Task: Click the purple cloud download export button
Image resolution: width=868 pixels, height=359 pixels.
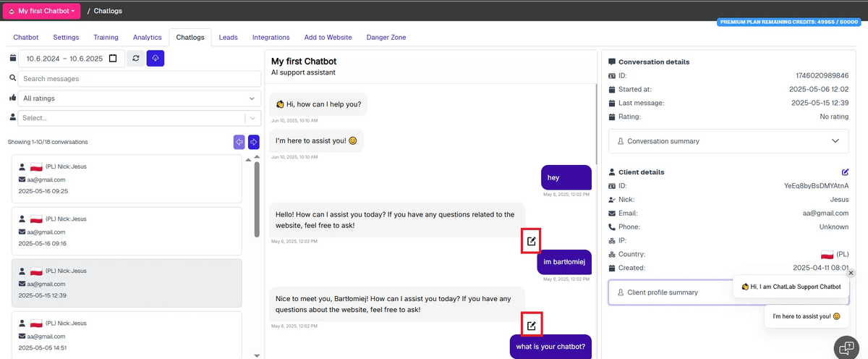Action: click(155, 59)
